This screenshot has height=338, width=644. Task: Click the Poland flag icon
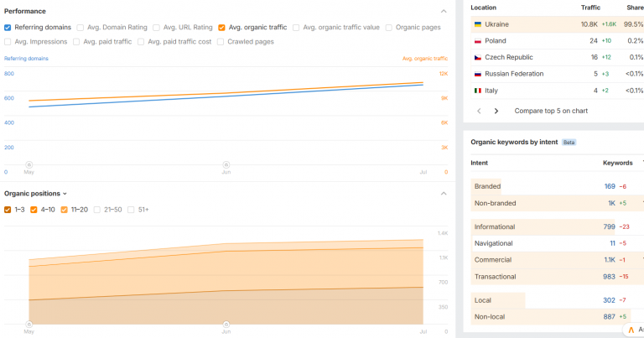pos(478,41)
